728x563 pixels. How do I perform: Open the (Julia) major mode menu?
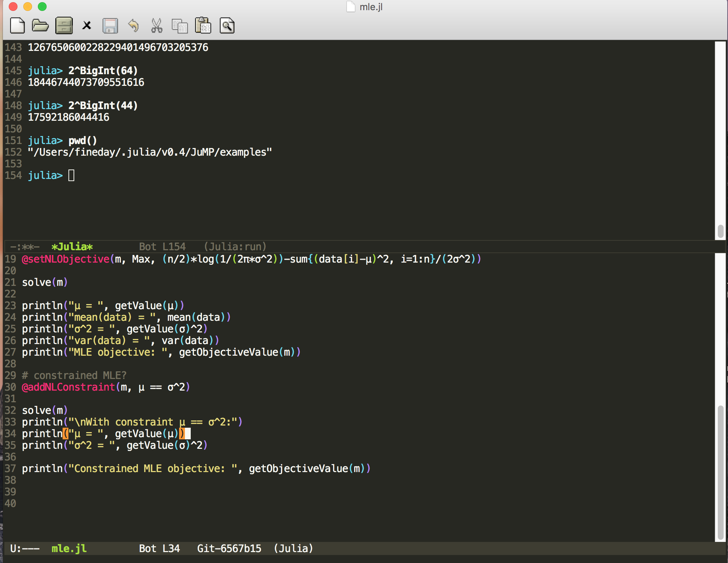293,548
